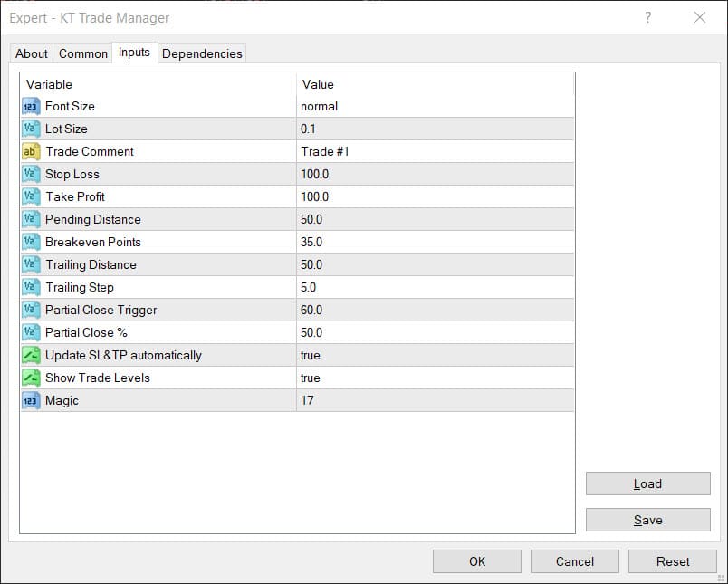Screen dimensions: 728x584
Task: Select the 'Trade Comment' variable name
Action: pyautogui.click(x=89, y=151)
